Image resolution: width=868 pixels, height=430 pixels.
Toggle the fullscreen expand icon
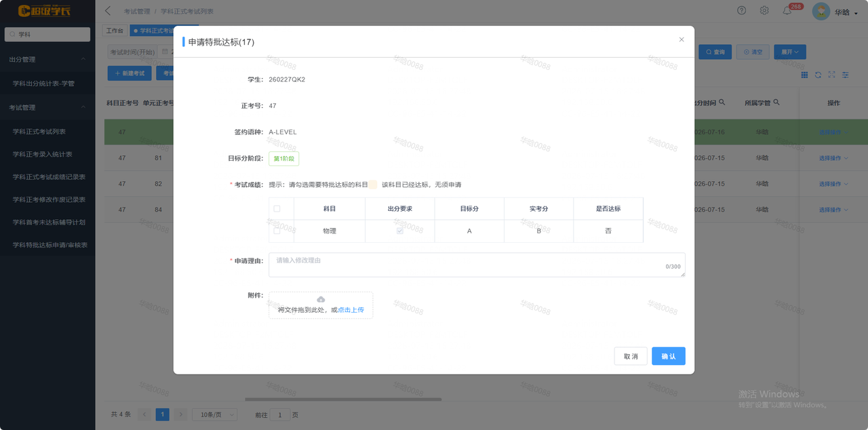pos(832,75)
